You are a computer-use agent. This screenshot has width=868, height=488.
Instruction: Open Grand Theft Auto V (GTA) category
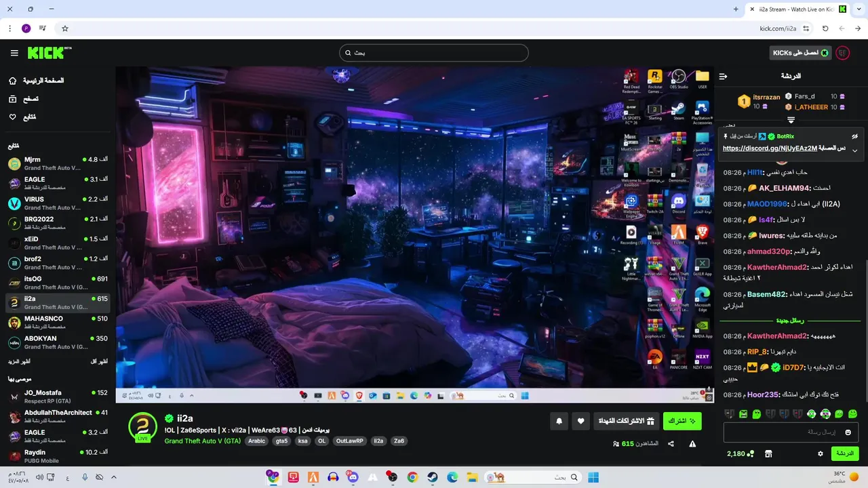pyautogui.click(x=202, y=441)
